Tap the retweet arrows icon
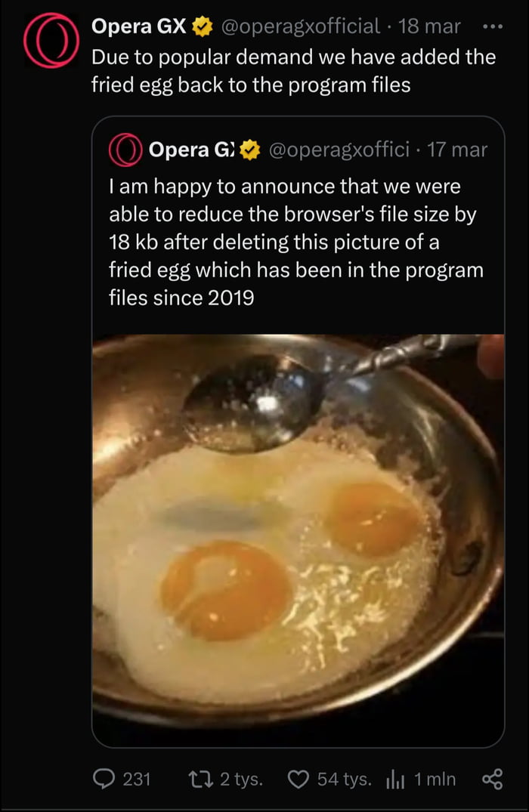This screenshot has height=812, width=529. point(199,779)
